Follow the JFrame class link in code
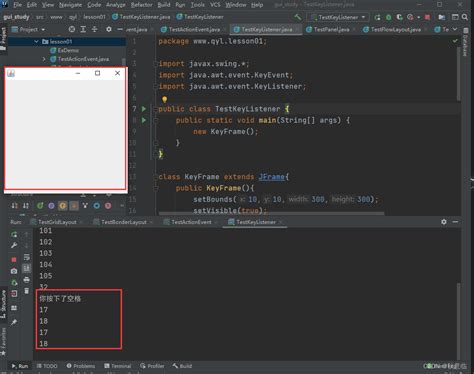 coord(271,177)
